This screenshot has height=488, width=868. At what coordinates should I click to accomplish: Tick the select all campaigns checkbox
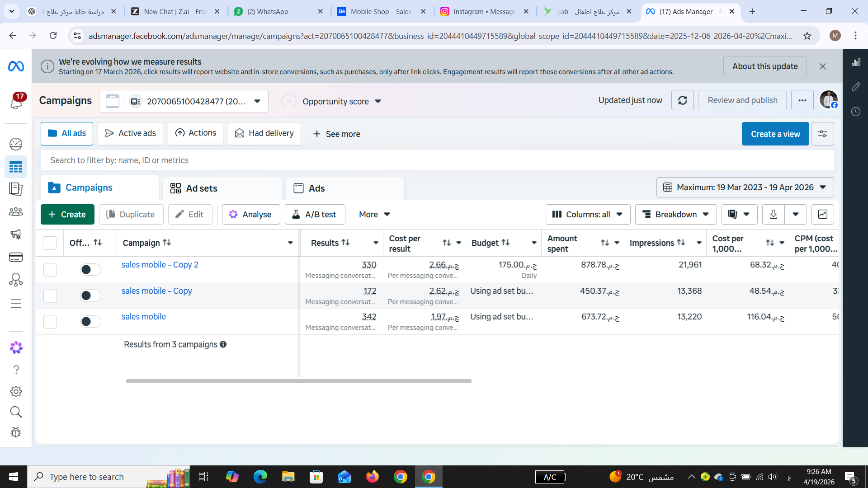(x=50, y=243)
